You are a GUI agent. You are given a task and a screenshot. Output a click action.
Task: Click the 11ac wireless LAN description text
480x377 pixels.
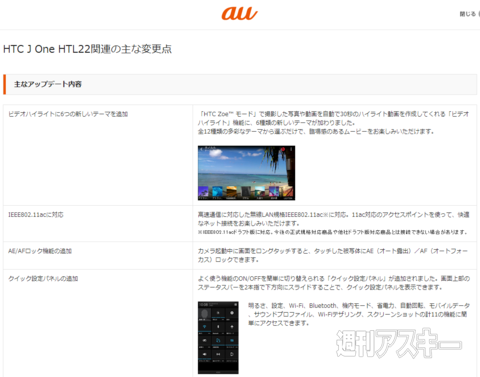pos(333,219)
